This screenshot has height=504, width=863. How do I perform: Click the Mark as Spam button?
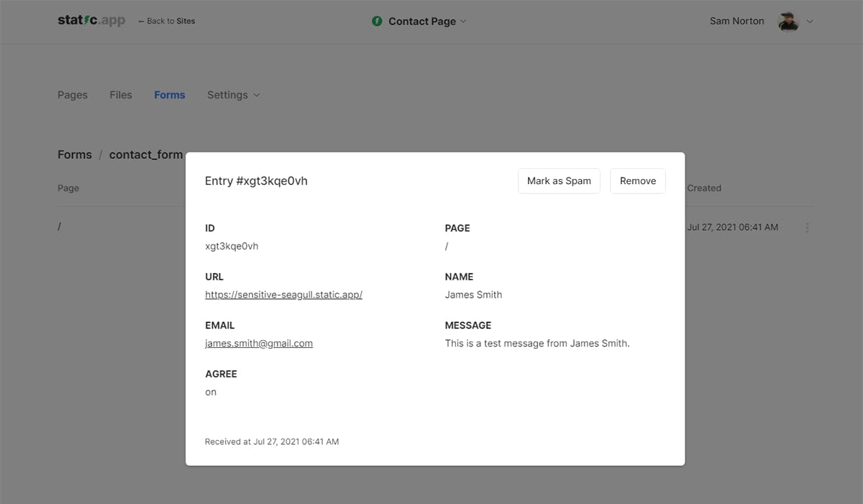click(x=559, y=180)
